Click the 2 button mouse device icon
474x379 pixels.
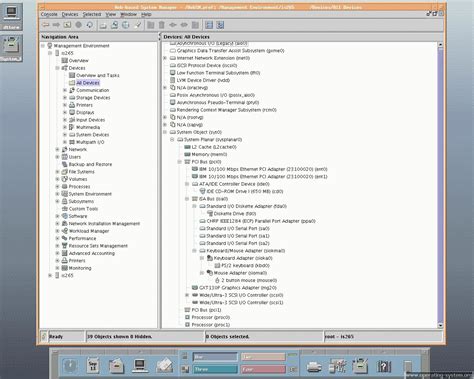click(217, 280)
